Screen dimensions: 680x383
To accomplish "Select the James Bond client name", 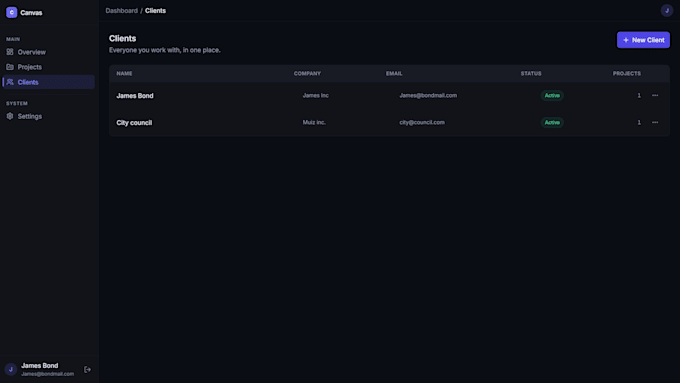I will click(x=135, y=95).
